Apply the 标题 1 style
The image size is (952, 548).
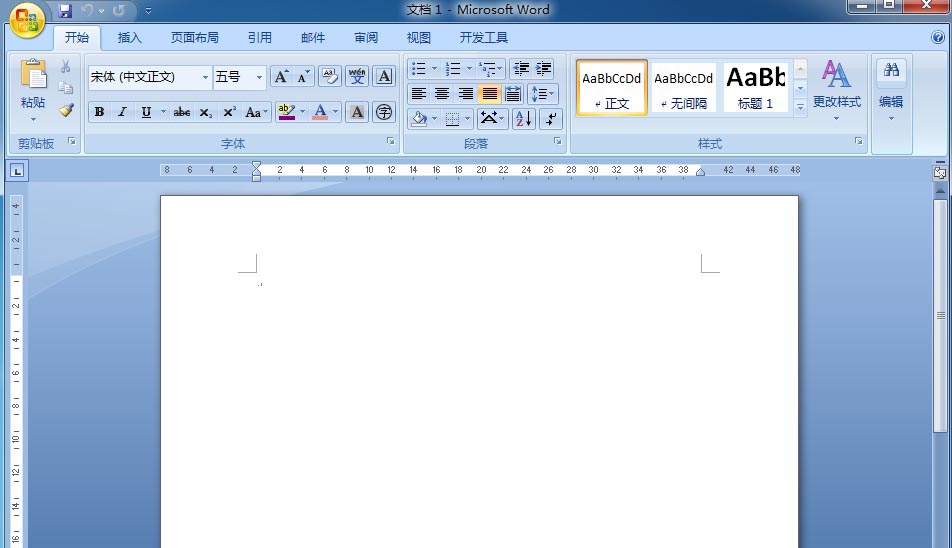click(755, 87)
